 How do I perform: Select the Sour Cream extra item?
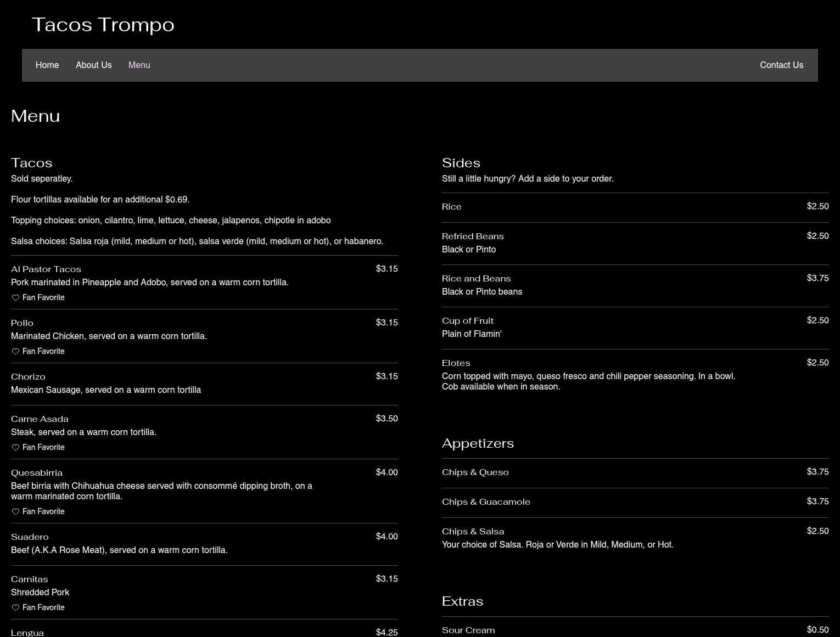(x=468, y=630)
